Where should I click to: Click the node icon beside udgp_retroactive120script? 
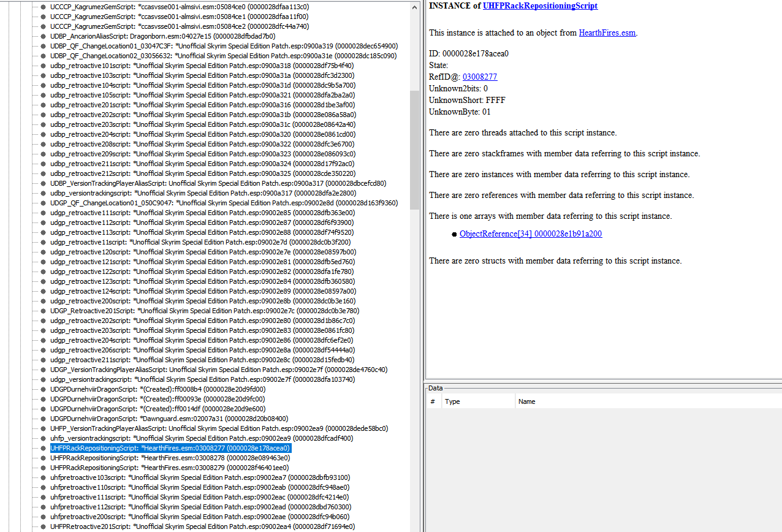click(43, 252)
